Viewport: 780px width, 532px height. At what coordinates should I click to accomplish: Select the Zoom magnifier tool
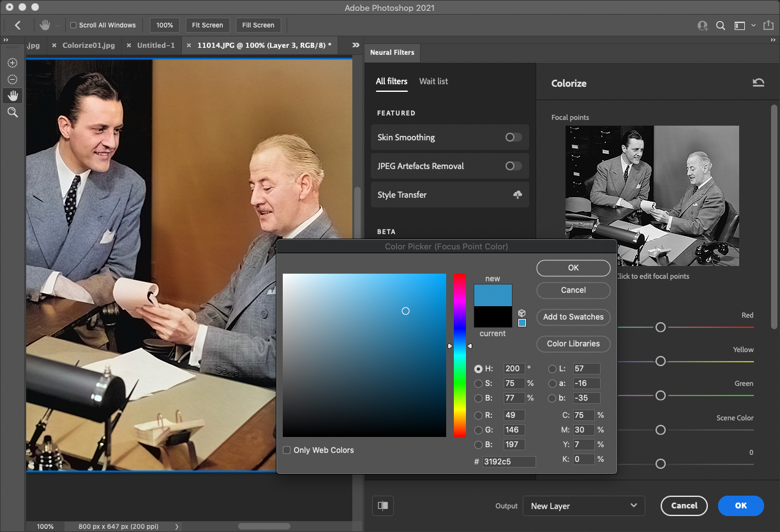(12, 112)
